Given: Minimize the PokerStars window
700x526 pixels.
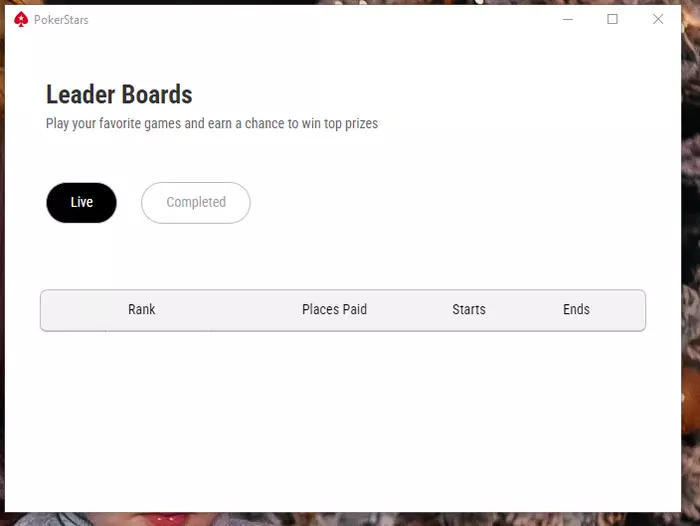Looking at the screenshot, I should [568, 19].
